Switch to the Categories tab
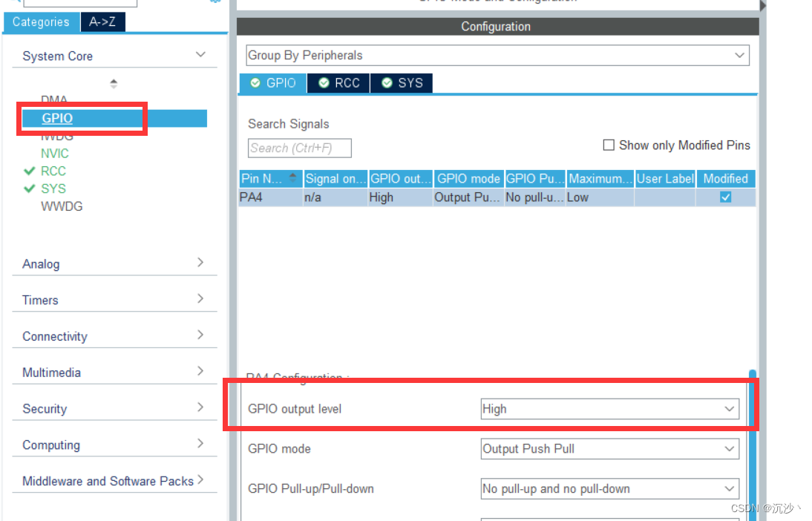This screenshot has width=812, height=521. point(41,22)
